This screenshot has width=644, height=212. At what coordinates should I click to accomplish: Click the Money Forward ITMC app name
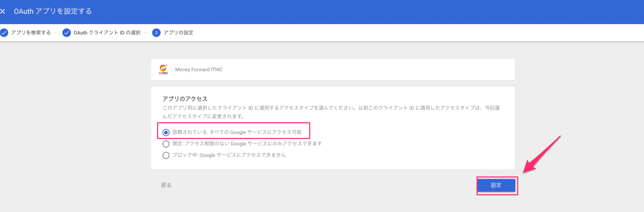click(199, 70)
